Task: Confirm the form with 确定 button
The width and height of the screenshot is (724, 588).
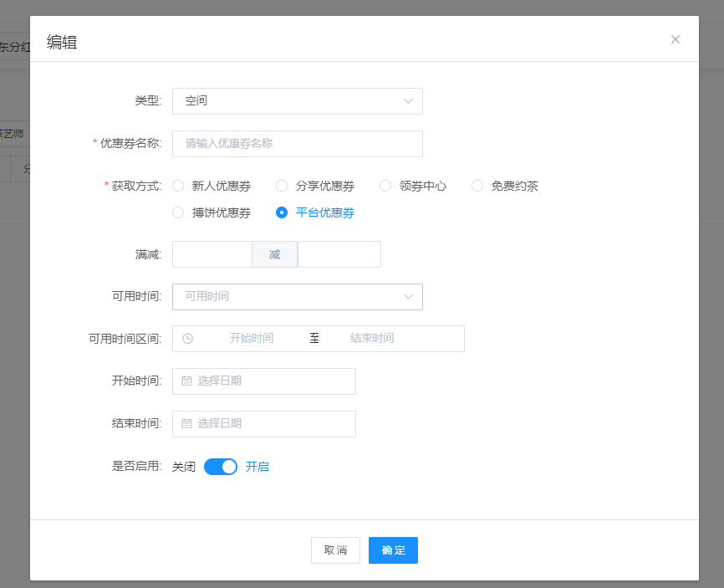Action: pyautogui.click(x=393, y=550)
